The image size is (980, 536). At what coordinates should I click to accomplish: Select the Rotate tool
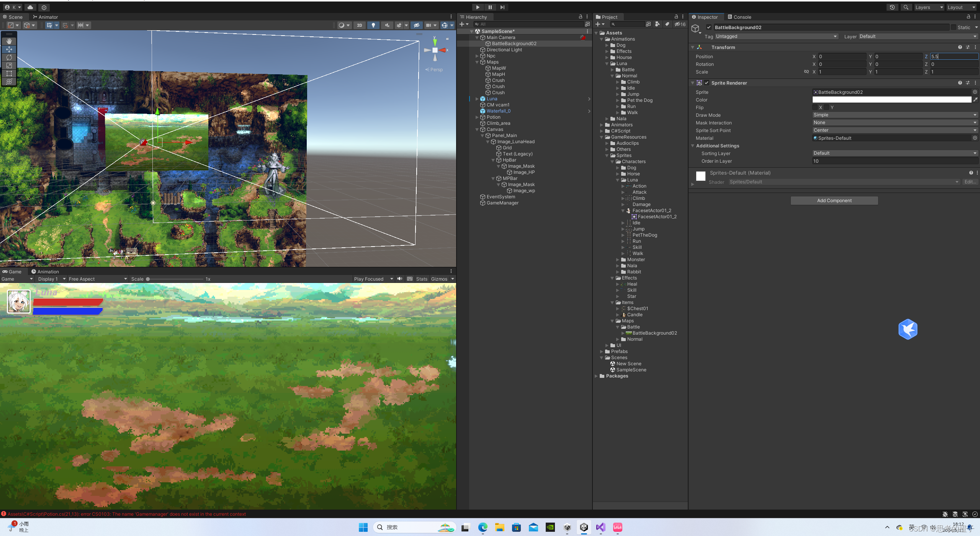[x=9, y=57]
